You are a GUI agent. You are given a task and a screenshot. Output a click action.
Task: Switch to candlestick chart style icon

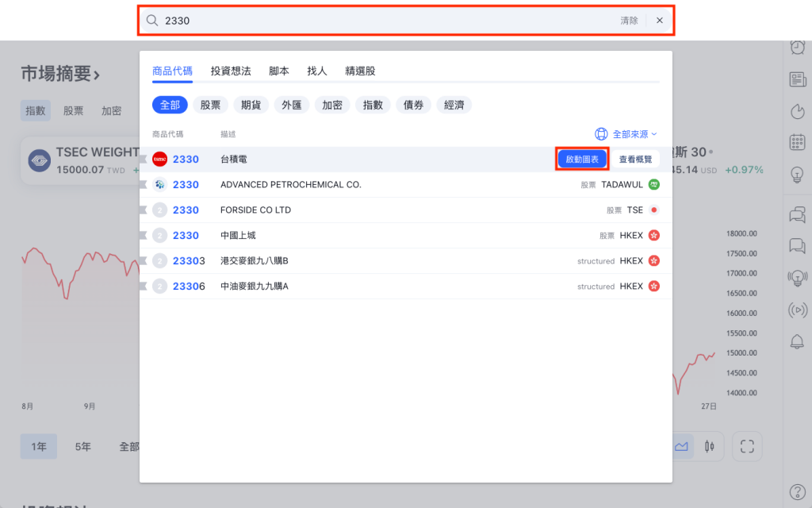click(x=710, y=446)
